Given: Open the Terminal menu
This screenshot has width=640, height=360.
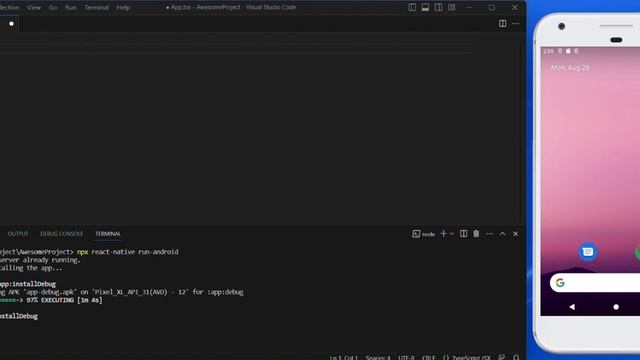Looking at the screenshot, I should click(97, 7).
